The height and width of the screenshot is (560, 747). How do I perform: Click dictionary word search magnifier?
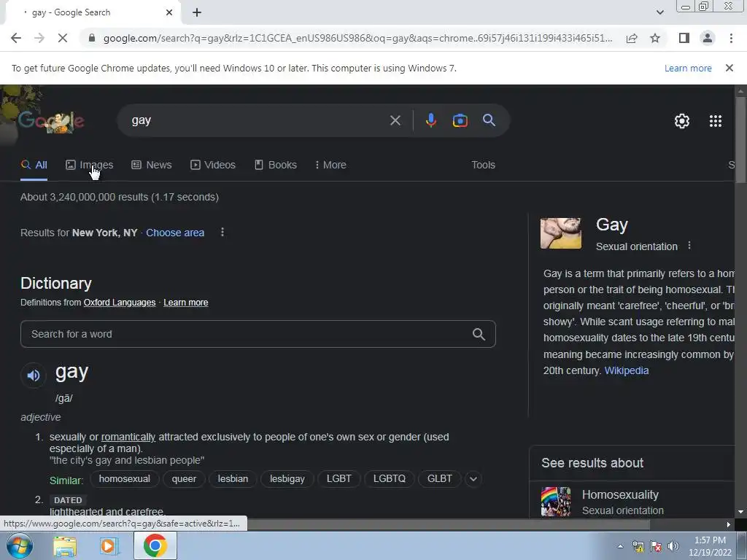[479, 334]
